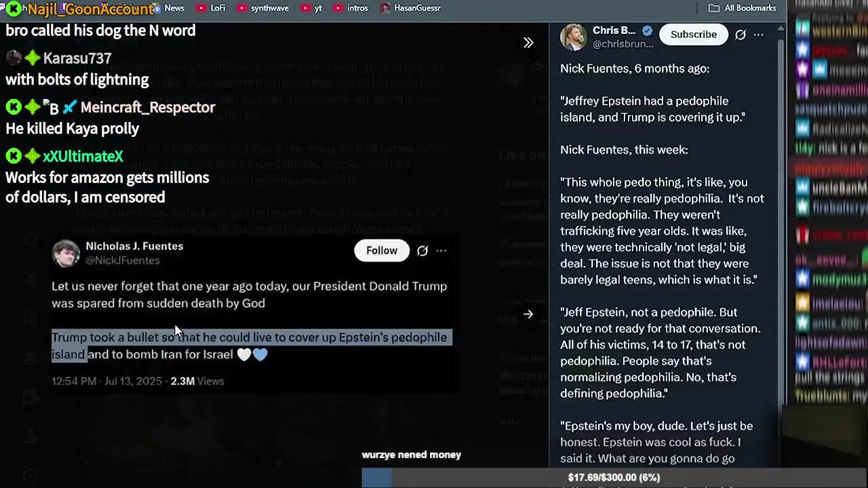868x488 pixels.
Task: Open Grok icon next to Follow button
Action: click(x=422, y=251)
